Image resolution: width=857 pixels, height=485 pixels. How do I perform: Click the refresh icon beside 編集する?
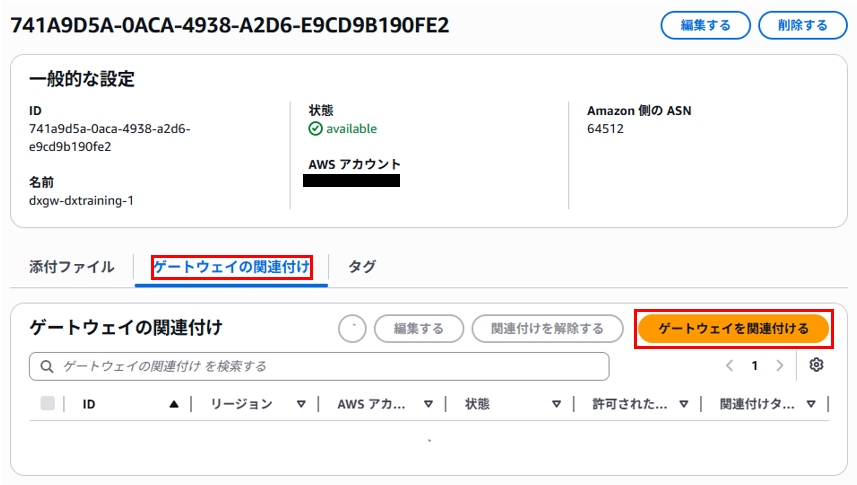(352, 329)
